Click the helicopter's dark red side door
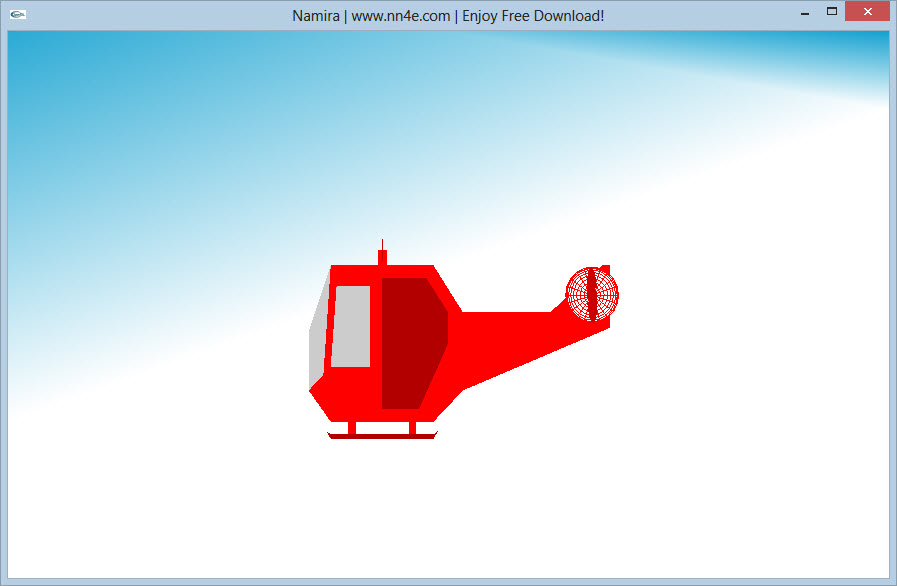This screenshot has width=897, height=586. (x=414, y=343)
